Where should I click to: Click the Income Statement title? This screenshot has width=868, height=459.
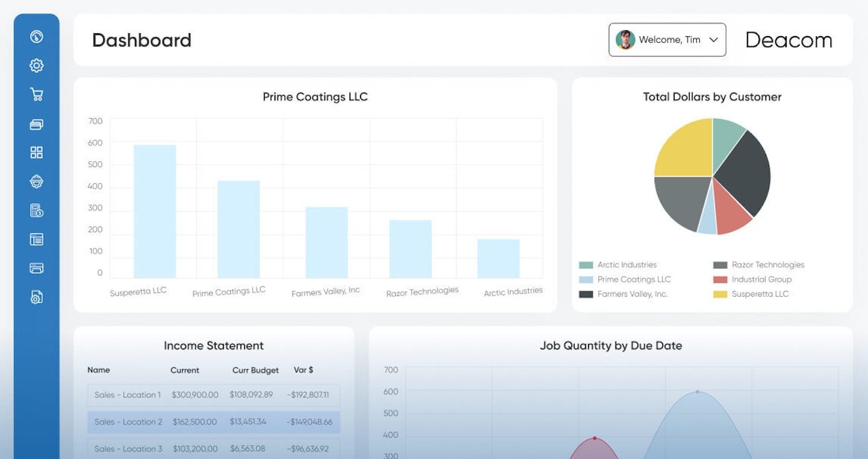[x=214, y=346]
